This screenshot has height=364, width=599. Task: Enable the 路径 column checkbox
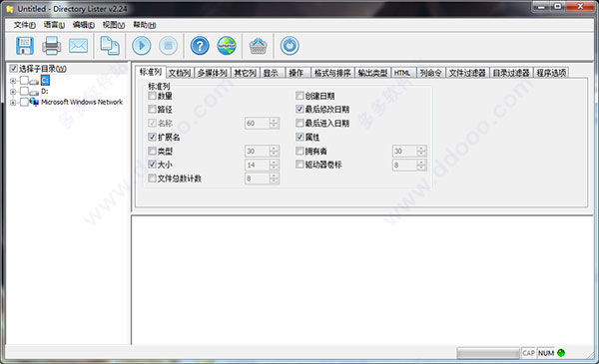tap(152, 109)
